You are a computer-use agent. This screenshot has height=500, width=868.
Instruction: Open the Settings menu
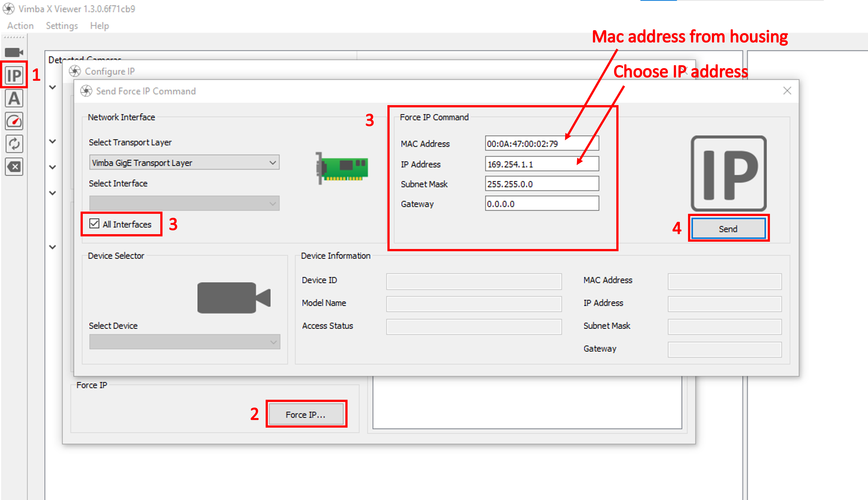click(62, 26)
